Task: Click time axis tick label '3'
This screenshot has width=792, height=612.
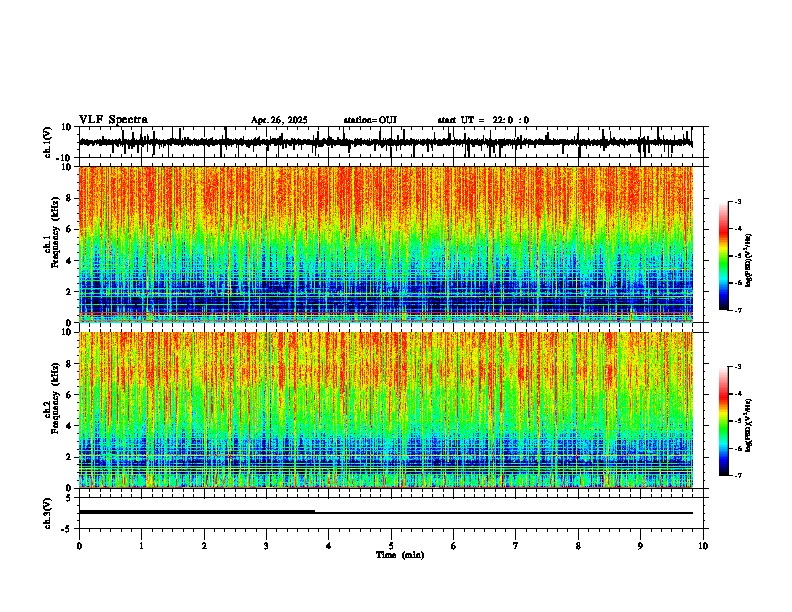Action: pos(266,546)
